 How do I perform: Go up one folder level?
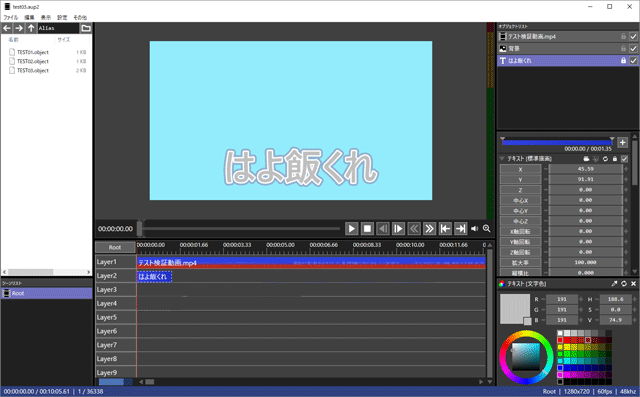point(31,28)
